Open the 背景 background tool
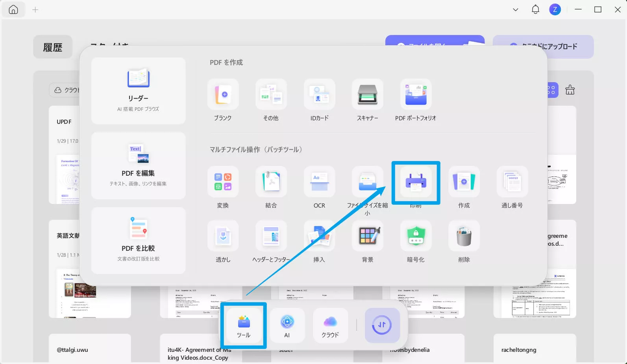Image resolution: width=627 pixels, height=364 pixels. pos(368,236)
